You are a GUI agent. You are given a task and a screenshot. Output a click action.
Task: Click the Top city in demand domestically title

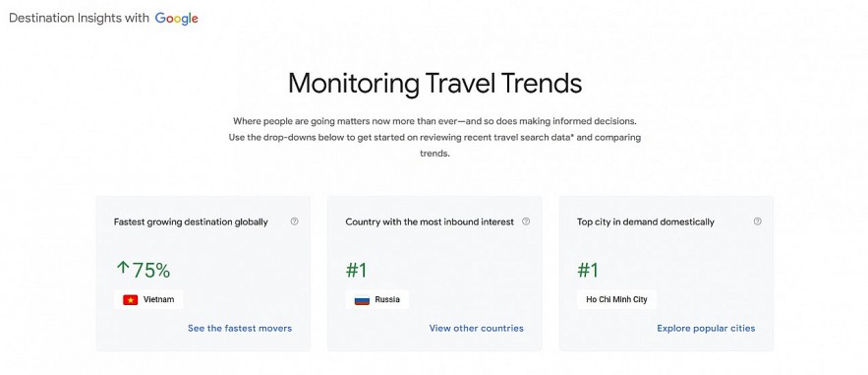[646, 221]
